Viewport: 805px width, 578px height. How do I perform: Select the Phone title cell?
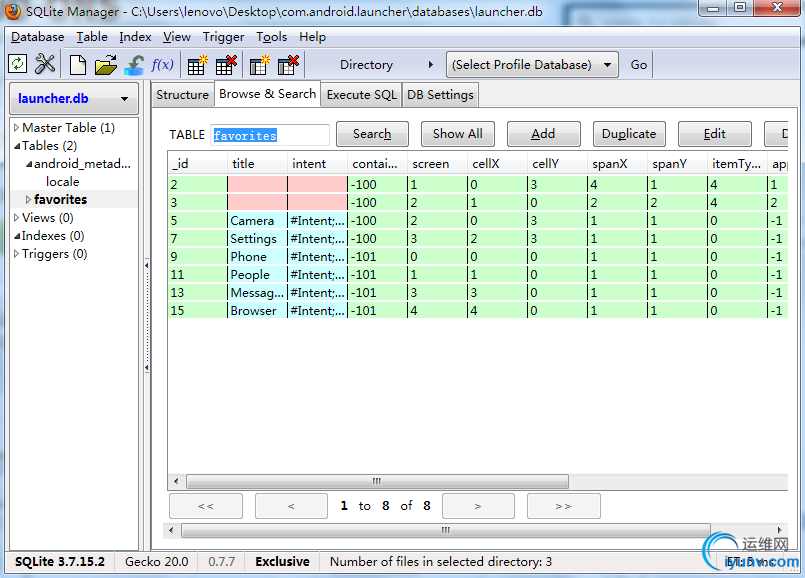(x=257, y=257)
